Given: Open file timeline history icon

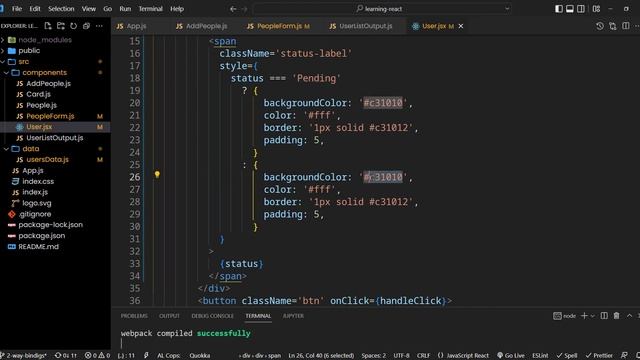Looking at the screenshot, I should [600, 26].
